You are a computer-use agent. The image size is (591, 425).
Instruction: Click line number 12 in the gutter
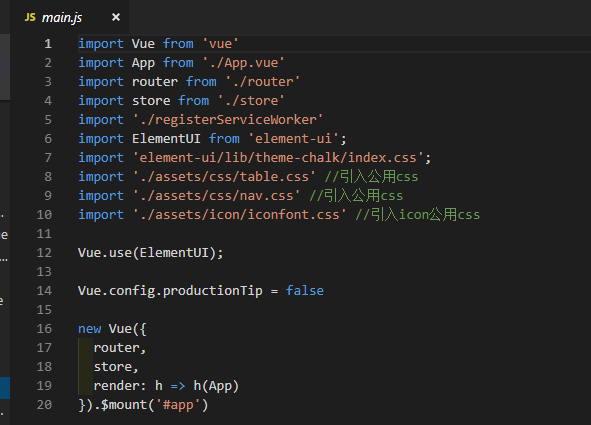coord(44,252)
